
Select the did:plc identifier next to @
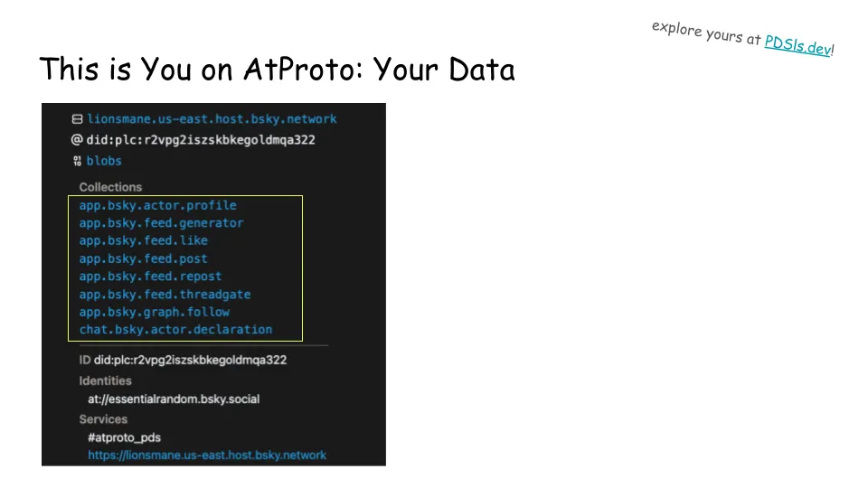coord(201,140)
